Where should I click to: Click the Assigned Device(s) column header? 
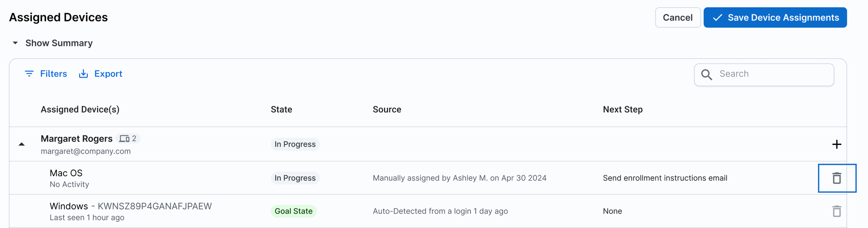click(x=80, y=109)
